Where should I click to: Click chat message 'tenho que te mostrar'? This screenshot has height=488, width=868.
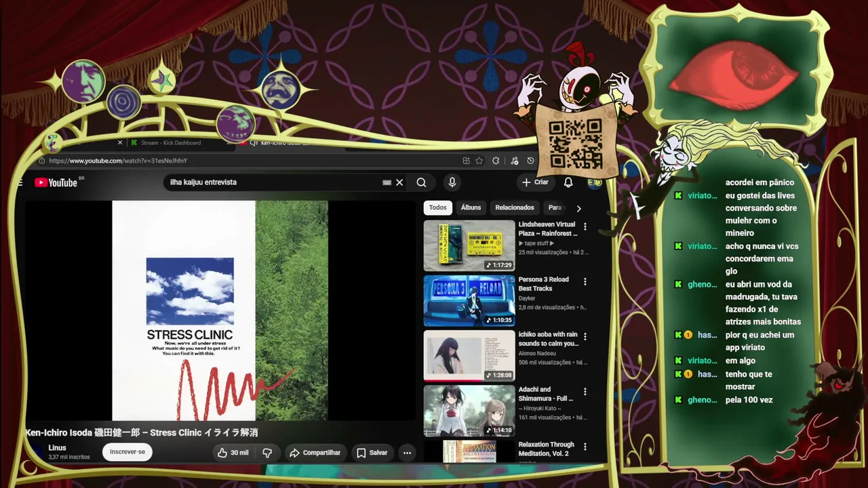[x=749, y=380]
